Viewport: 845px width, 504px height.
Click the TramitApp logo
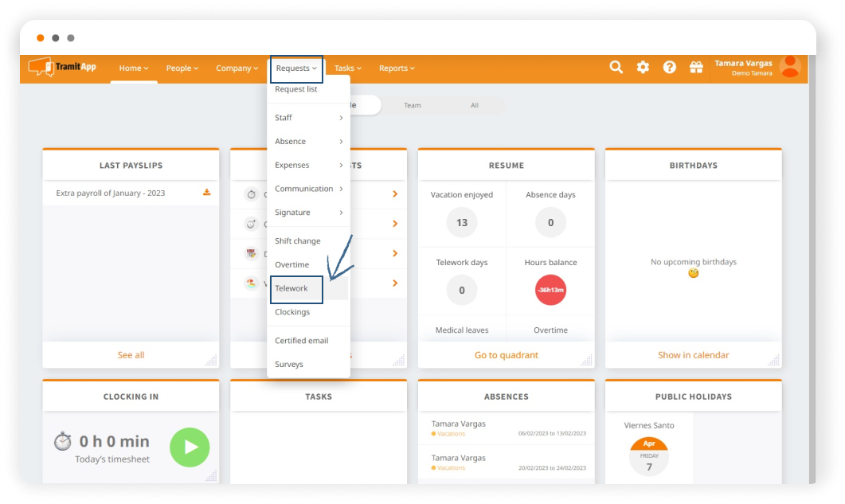(63, 68)
